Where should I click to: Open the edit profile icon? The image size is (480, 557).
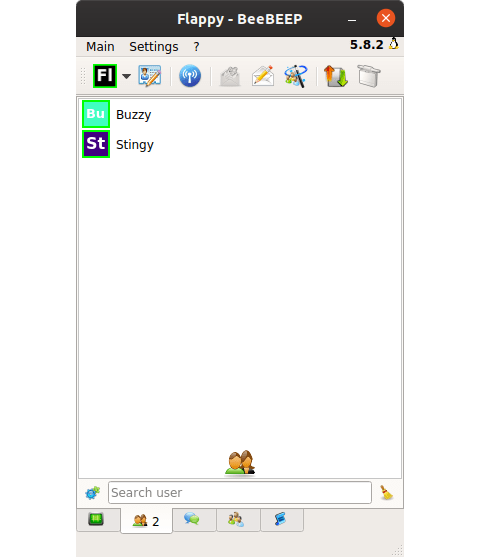(x=150, y=76)
